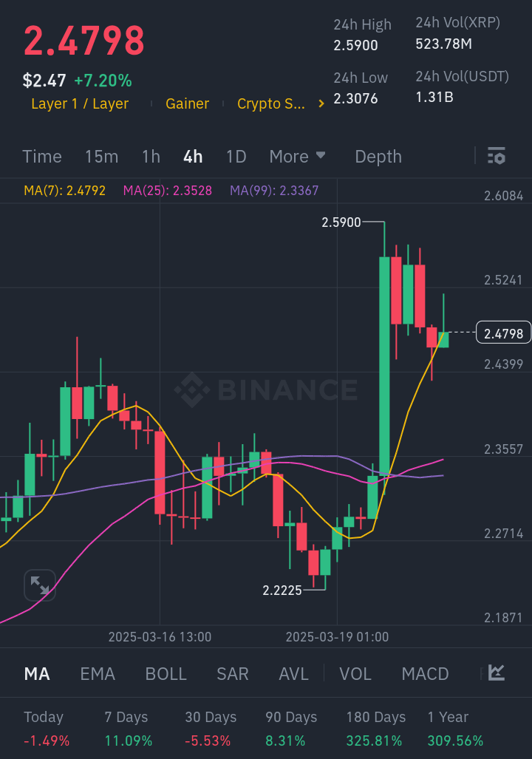Open the Gainer tag link

point(187,104)
